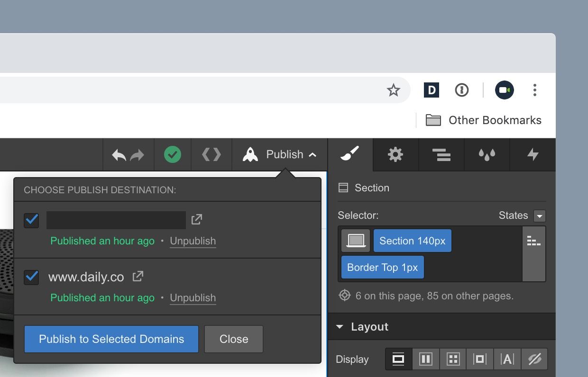Click '6 on this page, 85 on other pages'
The width and height of the screenshot is (588, 377).
[434, 296]
